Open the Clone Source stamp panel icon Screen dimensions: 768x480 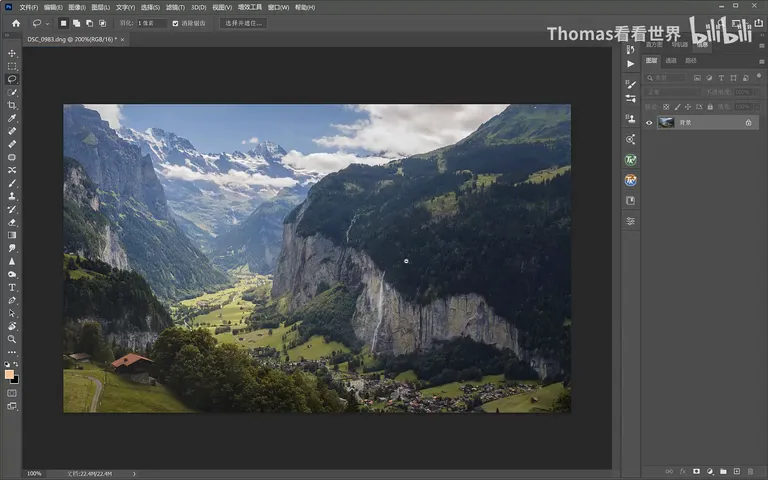point(630,119)
